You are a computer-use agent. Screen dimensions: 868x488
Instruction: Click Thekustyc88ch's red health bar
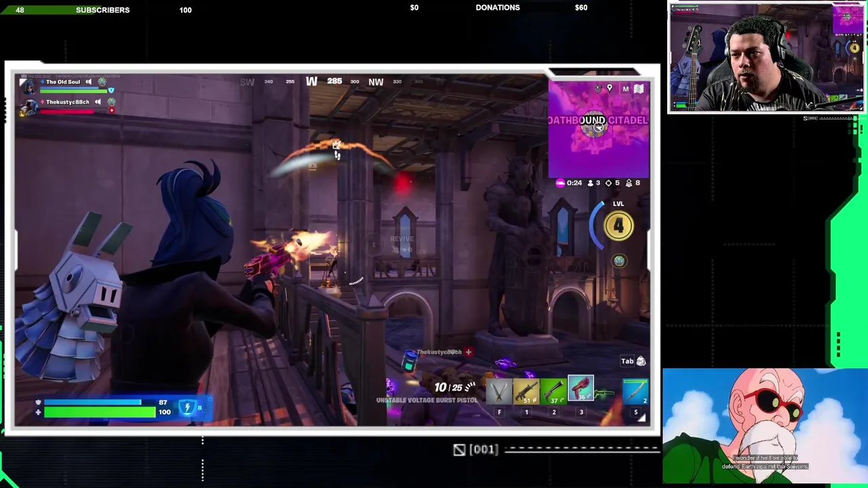coord(68,110)
